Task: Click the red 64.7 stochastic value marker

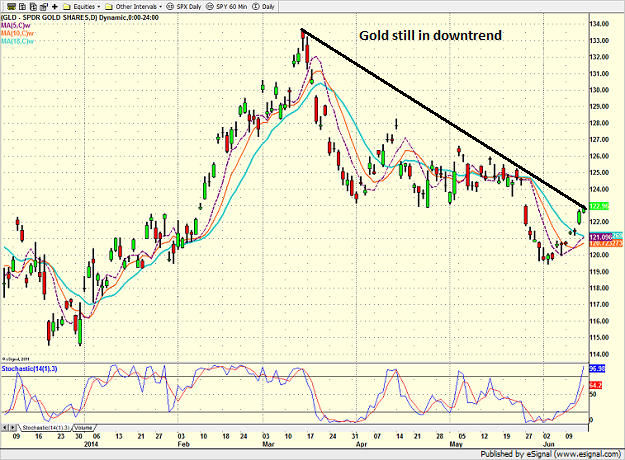Action: (x=596, y=385)
